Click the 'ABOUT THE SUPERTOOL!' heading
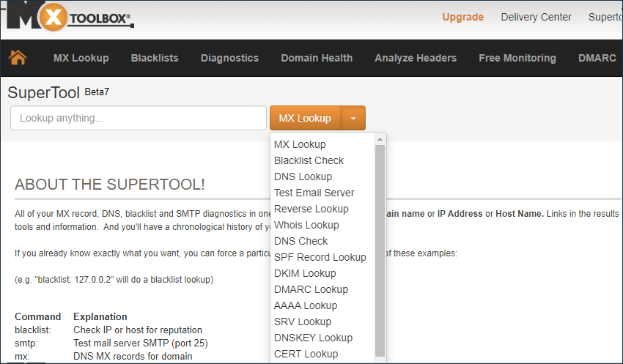The image size is (623, 364). [110, 185]
